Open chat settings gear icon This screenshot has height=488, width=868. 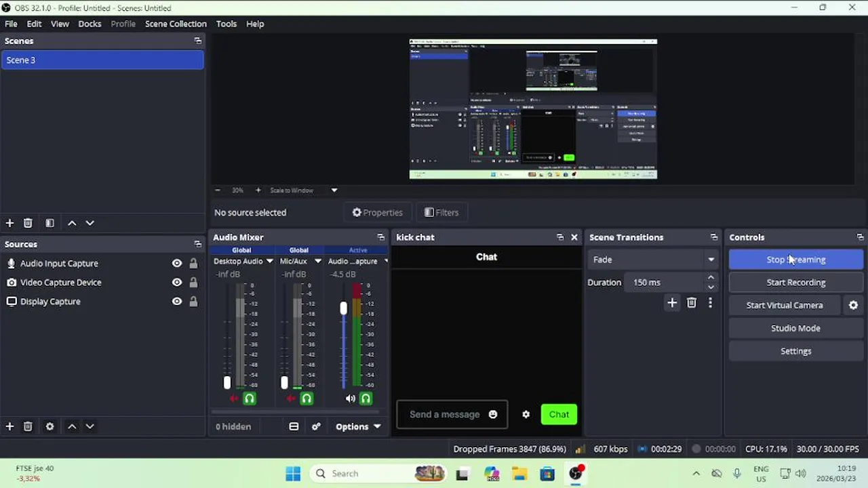pos(526,414)
